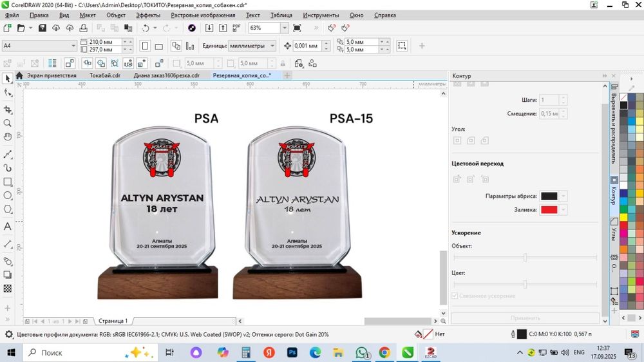Click the red Заливка color swatch
The height and width of the screenshot is (362, 644).
(549, 210)
